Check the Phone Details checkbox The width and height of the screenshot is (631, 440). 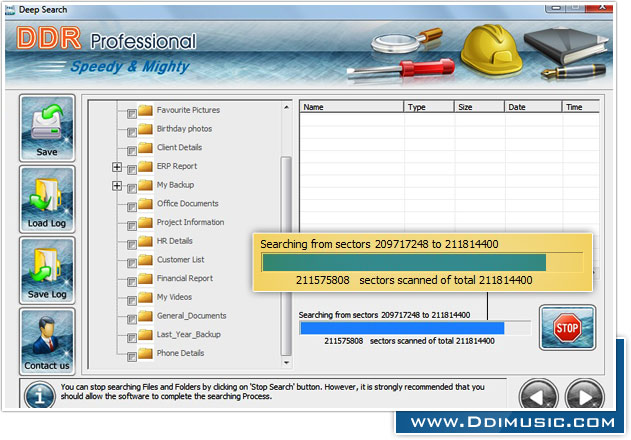[x=132, y=357]
